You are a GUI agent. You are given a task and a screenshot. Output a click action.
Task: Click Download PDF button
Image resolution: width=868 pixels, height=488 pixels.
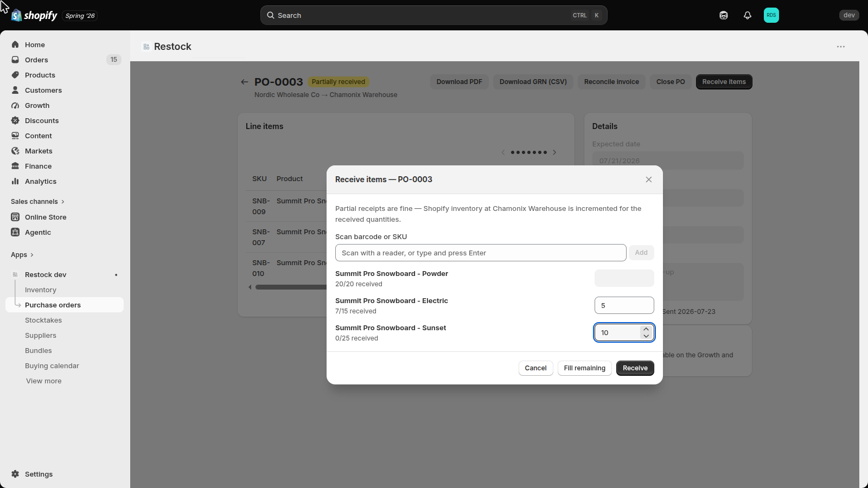coord(459,82)
